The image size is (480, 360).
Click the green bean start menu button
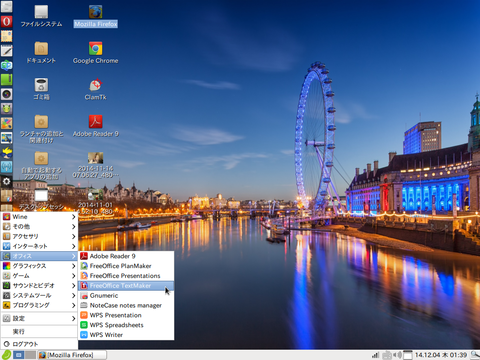coord(6,355)
